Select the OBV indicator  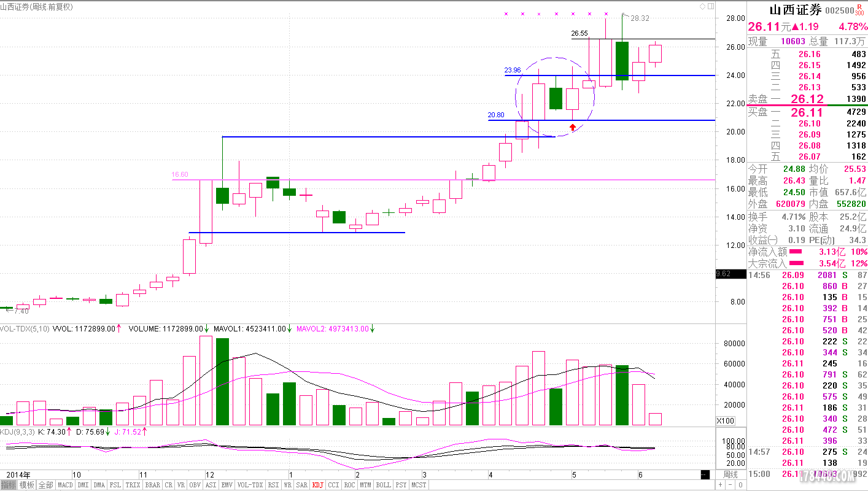coord(195,485)
